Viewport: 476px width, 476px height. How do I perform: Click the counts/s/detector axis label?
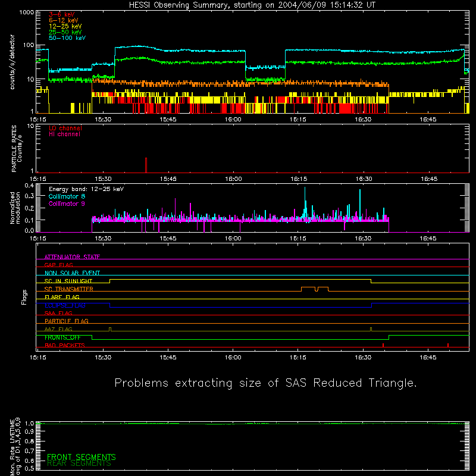(12, 62)
